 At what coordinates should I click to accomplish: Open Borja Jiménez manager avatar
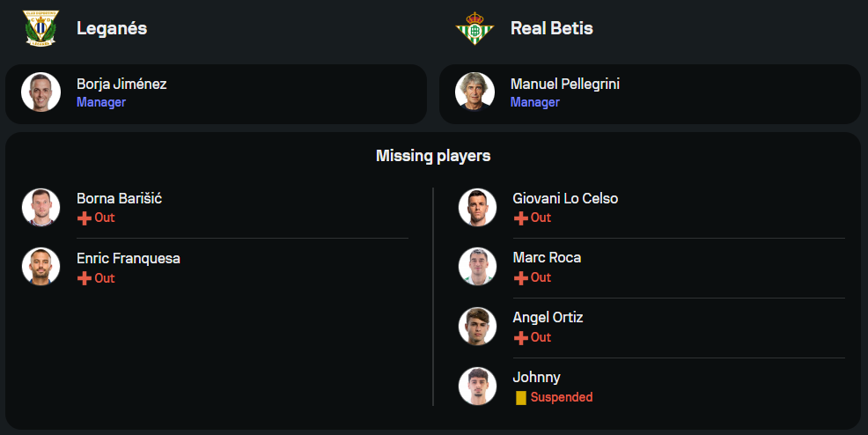[40, 92]
